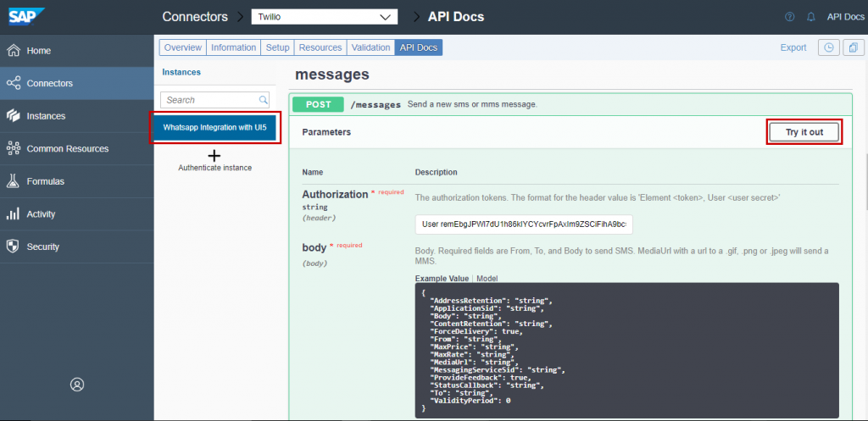Click the Connectors share-node icon in sidebar
The height and width of the screenshot is (421, 868).
(x=14, y=83)
